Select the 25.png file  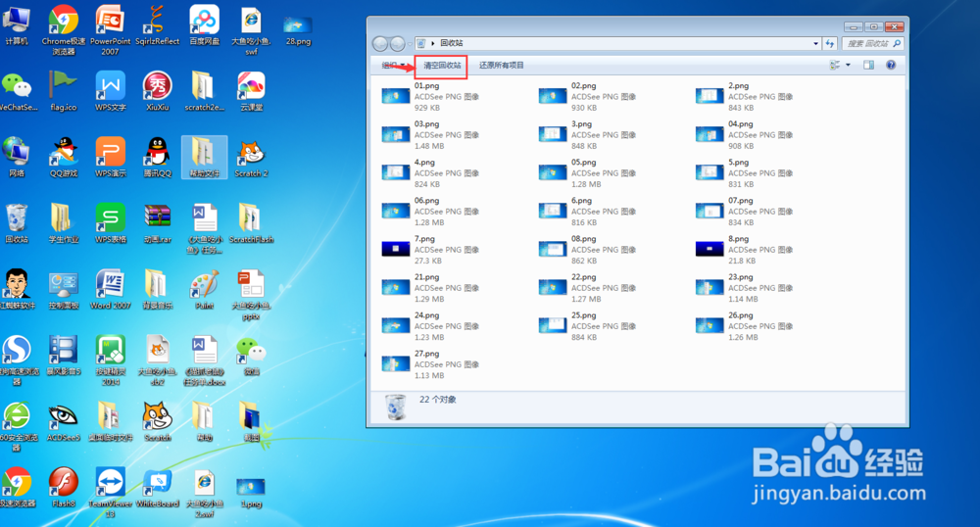(588, 326)
